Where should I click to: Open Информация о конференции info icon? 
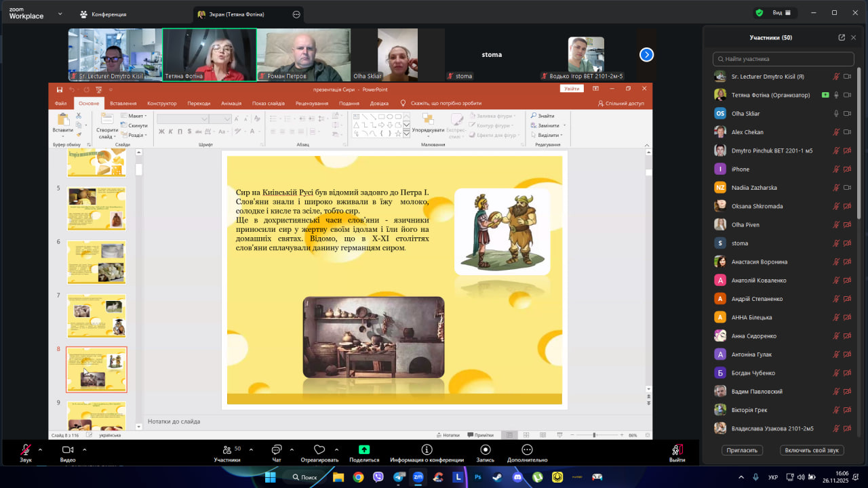[427, 450]
